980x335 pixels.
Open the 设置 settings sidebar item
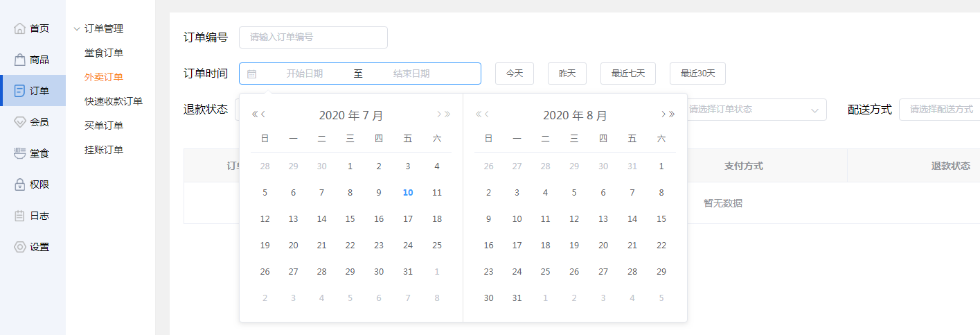coord(33,247)
